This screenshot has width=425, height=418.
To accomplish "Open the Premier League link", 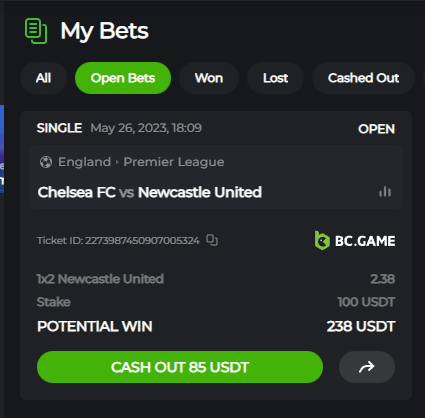I will [174, 162].
